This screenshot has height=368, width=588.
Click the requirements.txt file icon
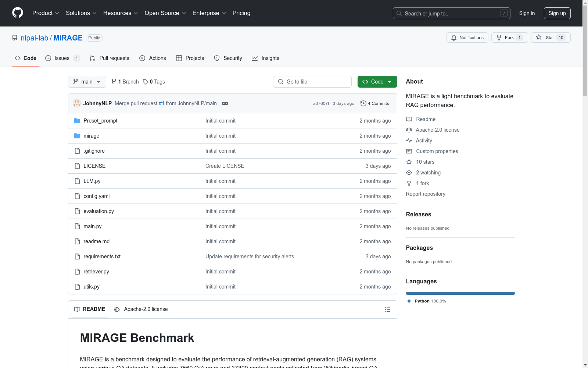(x=77, y=256)
